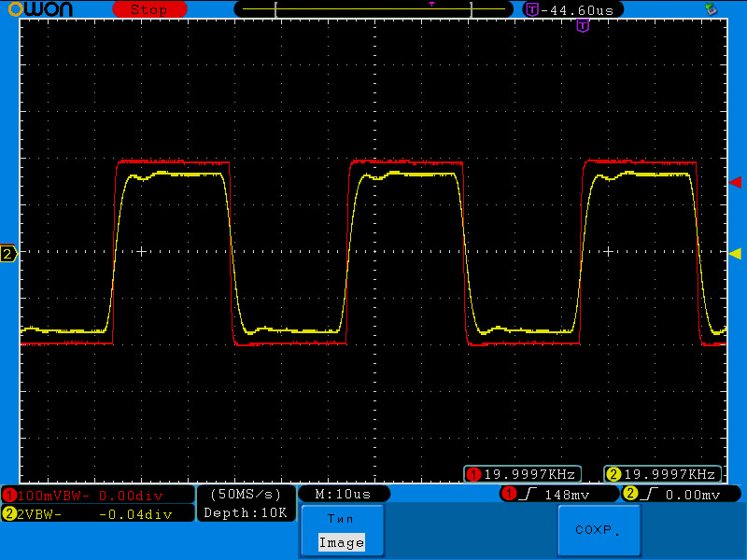Click the СОХР. save button
Screen dimensions: 747x560
click(x=599, y=530)
